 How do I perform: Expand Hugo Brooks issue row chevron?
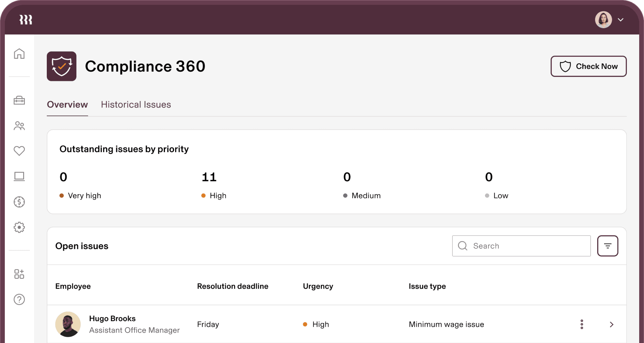pyautogui.click(x=612, y=324)
